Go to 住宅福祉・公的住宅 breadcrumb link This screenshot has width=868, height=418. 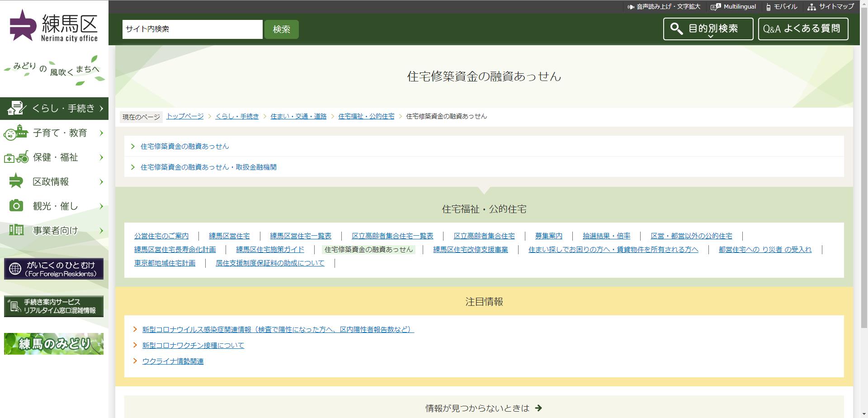click(x=366, y=116)
